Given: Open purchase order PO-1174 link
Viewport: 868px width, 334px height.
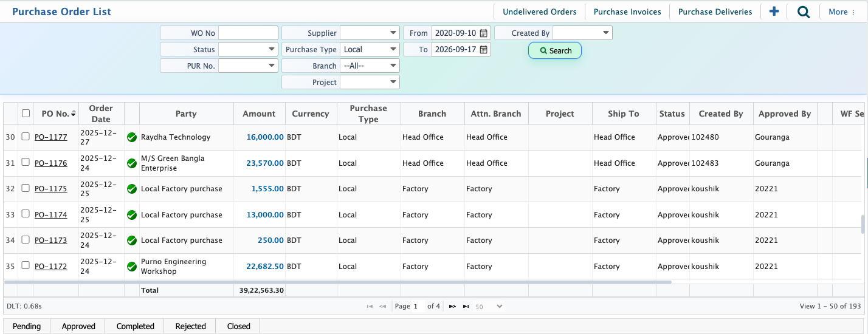Looking at the screenshot, I should point(50,215).
